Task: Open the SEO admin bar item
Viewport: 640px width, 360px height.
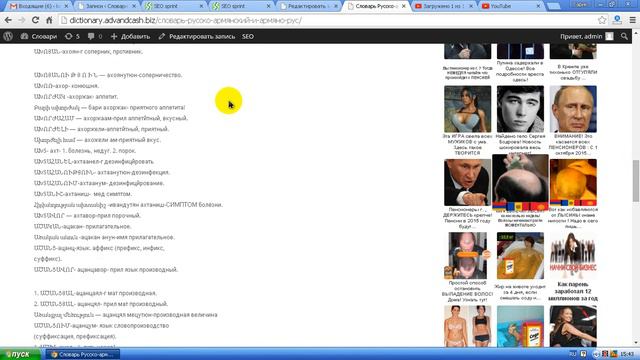Action: (248, 36)
